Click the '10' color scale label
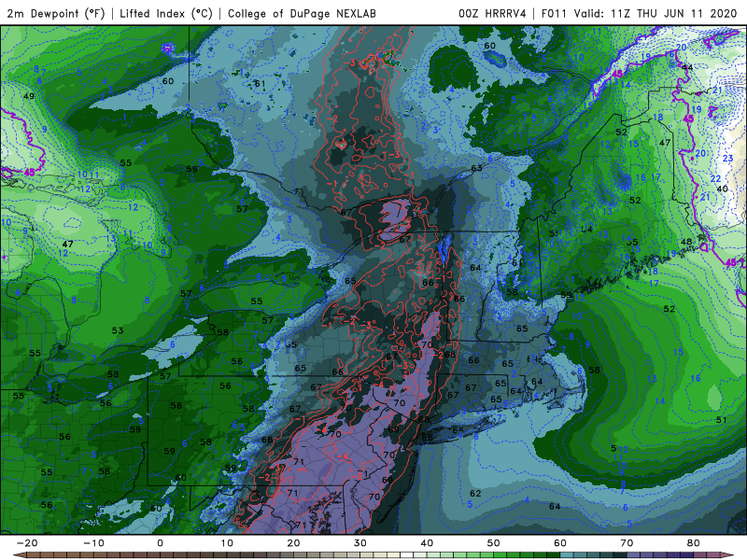The image size is (747, 560). pos(227,543)
